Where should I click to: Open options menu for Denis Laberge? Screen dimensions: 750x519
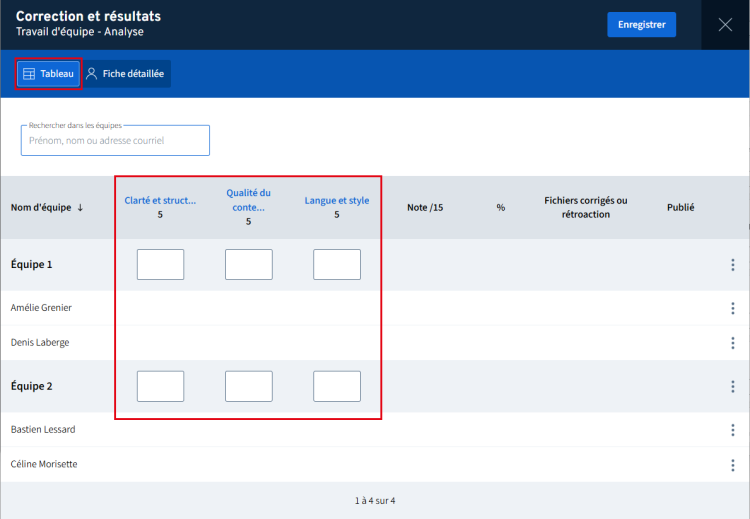tap(733, 343)
